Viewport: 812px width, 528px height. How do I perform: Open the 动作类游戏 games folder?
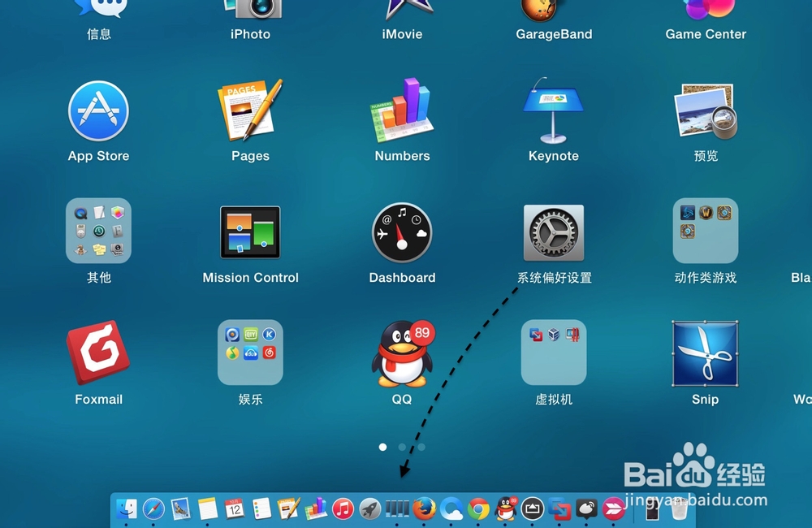pyautogui.click(x=706, y=231)
